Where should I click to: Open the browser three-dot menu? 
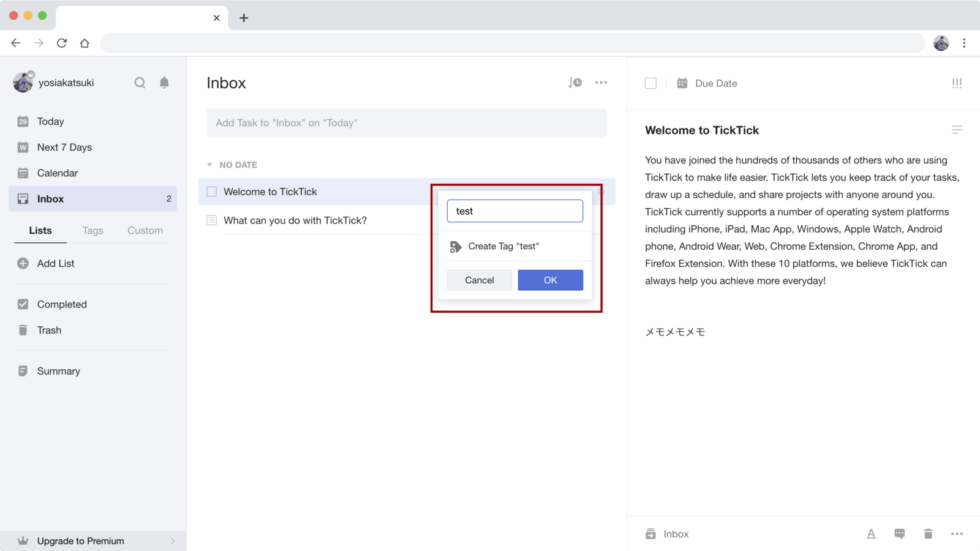[964, 43]
